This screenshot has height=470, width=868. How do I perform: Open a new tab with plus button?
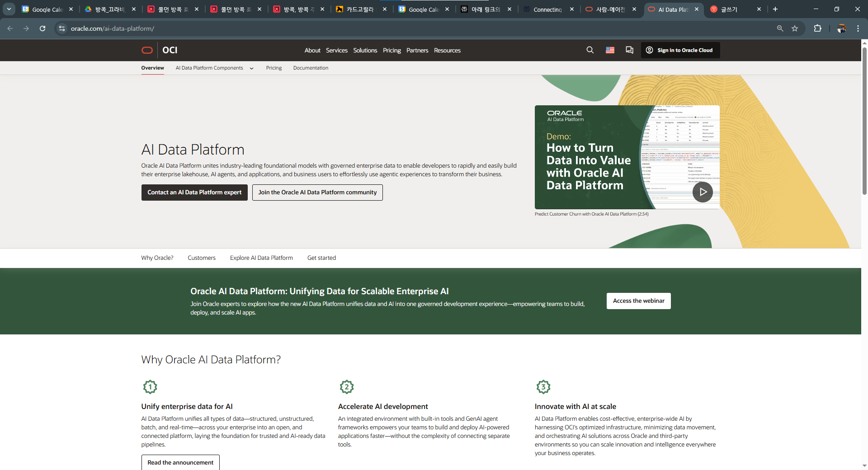pyautogui.click(x=775, y=9)
